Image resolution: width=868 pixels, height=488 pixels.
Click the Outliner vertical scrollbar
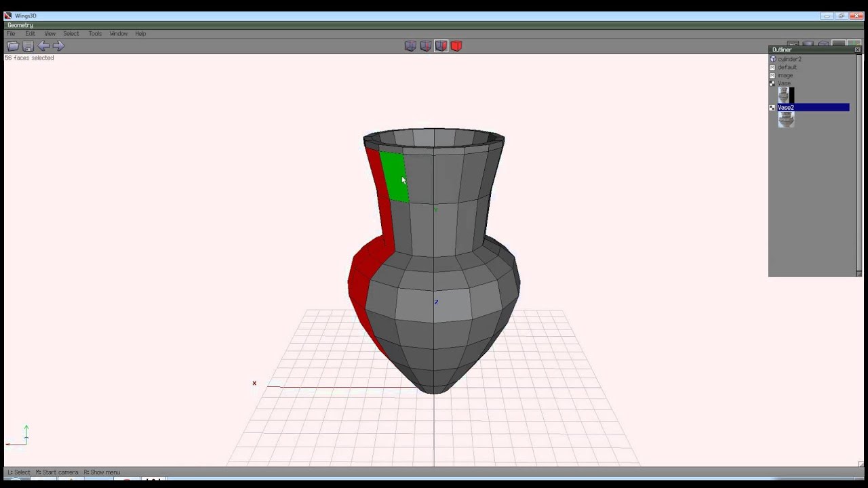[859, 163]
